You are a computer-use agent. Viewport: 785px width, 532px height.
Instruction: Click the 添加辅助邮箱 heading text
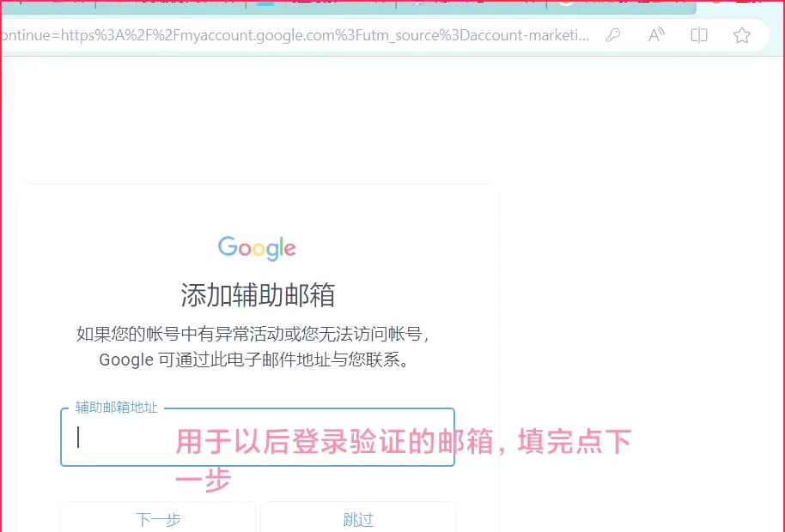[x=258, y=295]
